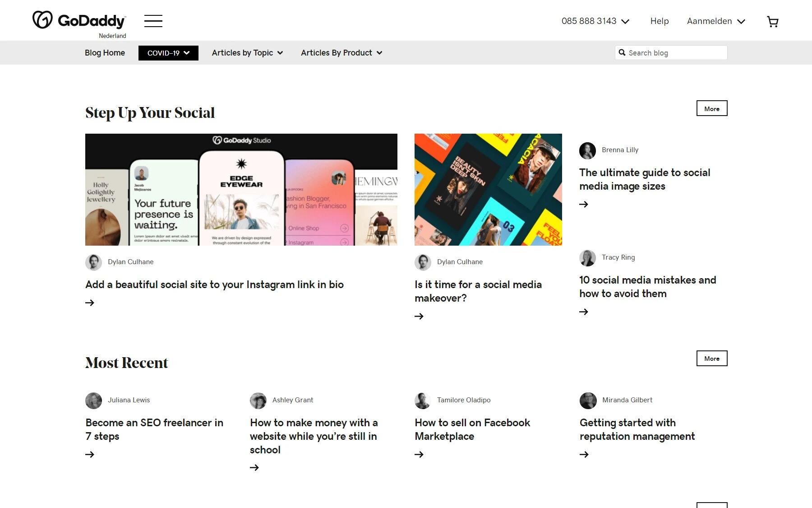Click arrow under Instagram link in bio article
The width and height of the screenshot is (812, 508).
point(90,303)
